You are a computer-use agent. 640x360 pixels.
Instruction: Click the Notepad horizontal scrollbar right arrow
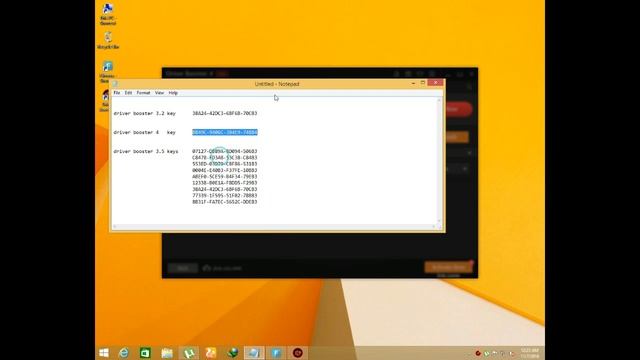click(434, 227)
